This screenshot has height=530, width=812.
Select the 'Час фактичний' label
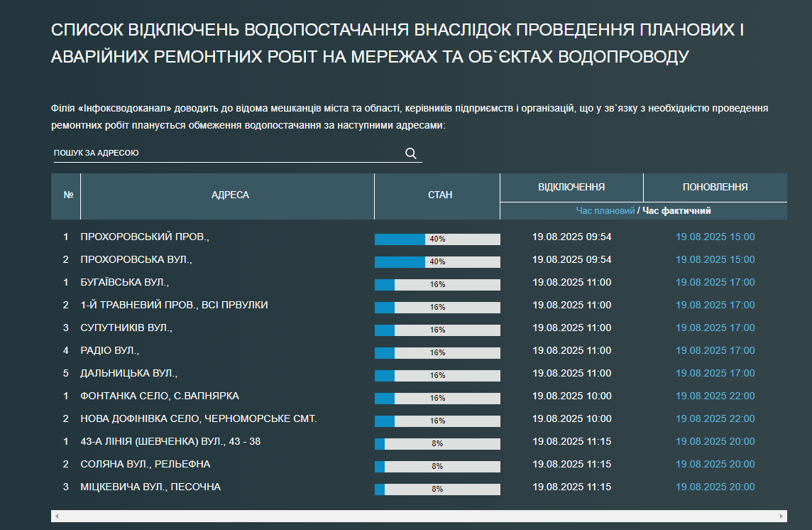point(676,211)
